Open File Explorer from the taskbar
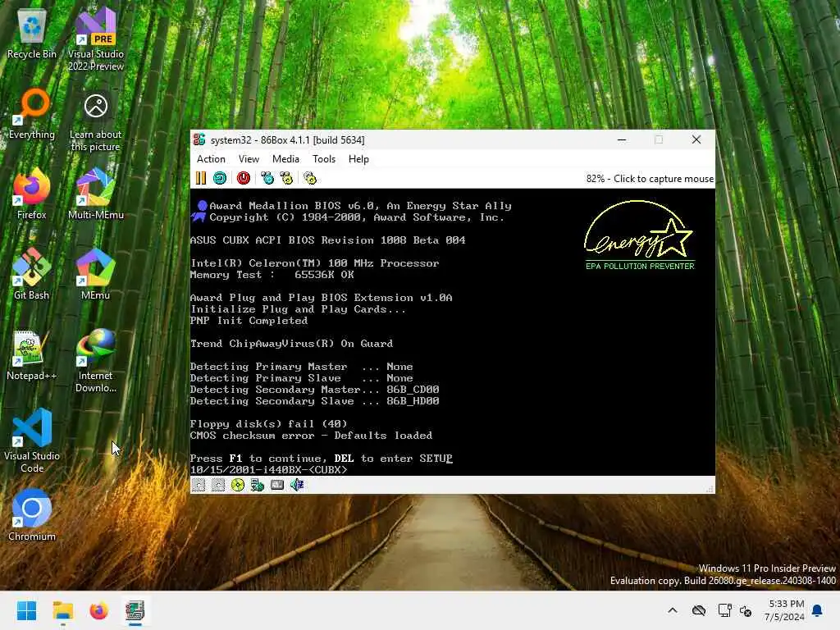The width and height of the screenshot is (840, 630). [62, 610]
